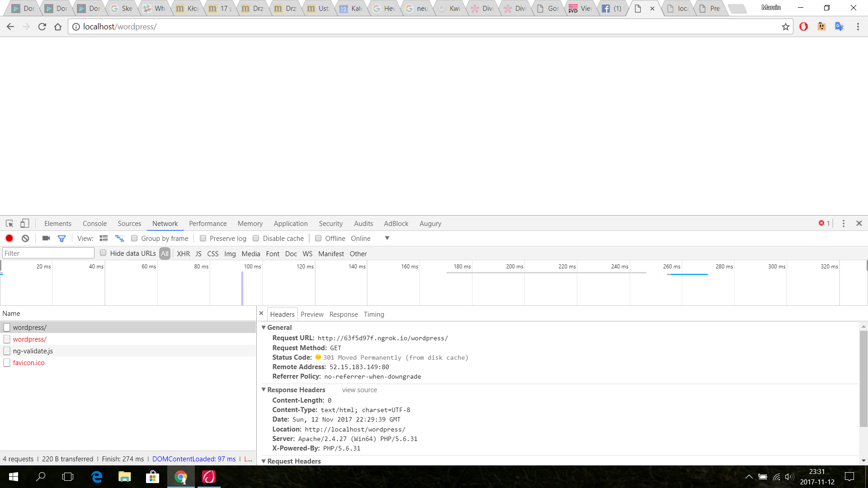Select All request type filter
Image resolution: width=868 pixels, height=488 pixels.
(165, 253)
